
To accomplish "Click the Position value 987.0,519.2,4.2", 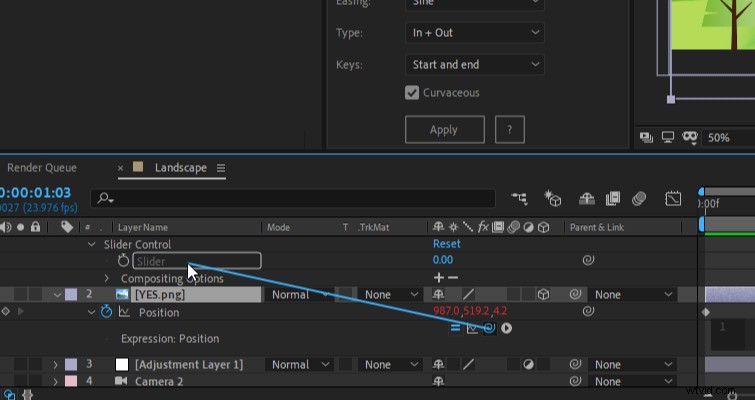I will pos(470,311).
